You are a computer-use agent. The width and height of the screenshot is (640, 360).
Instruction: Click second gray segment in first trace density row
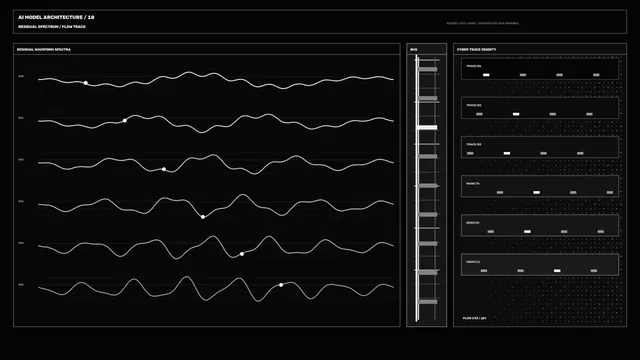tap(560, 75)
